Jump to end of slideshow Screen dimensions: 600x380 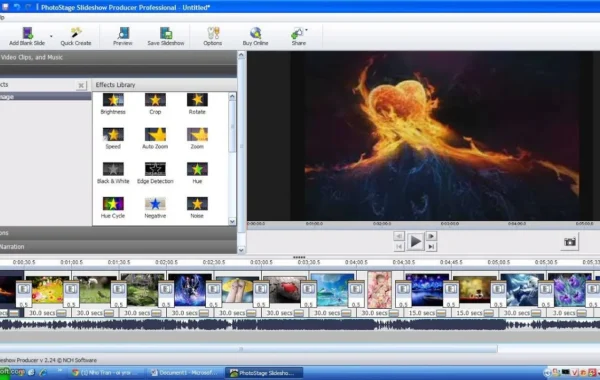click(431, 247)
